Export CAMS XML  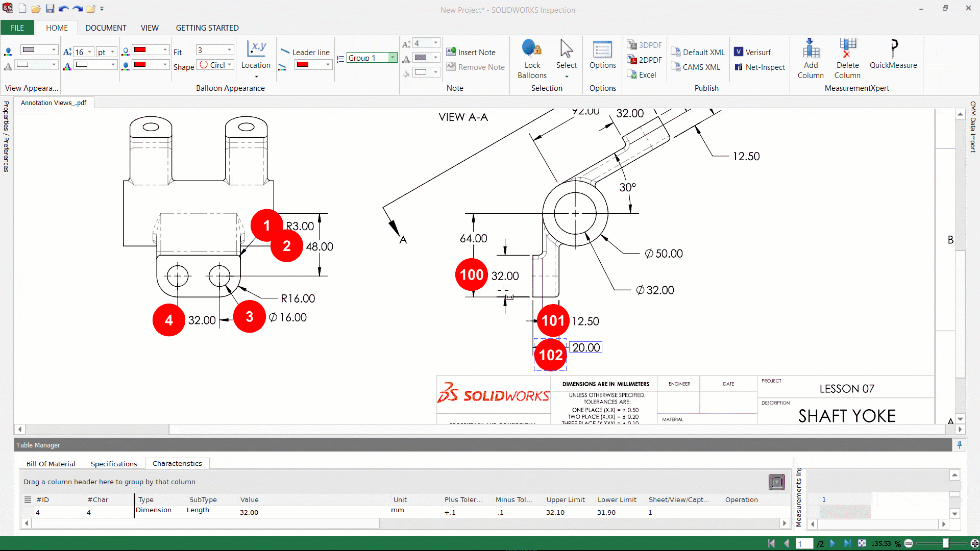point(696,67)
